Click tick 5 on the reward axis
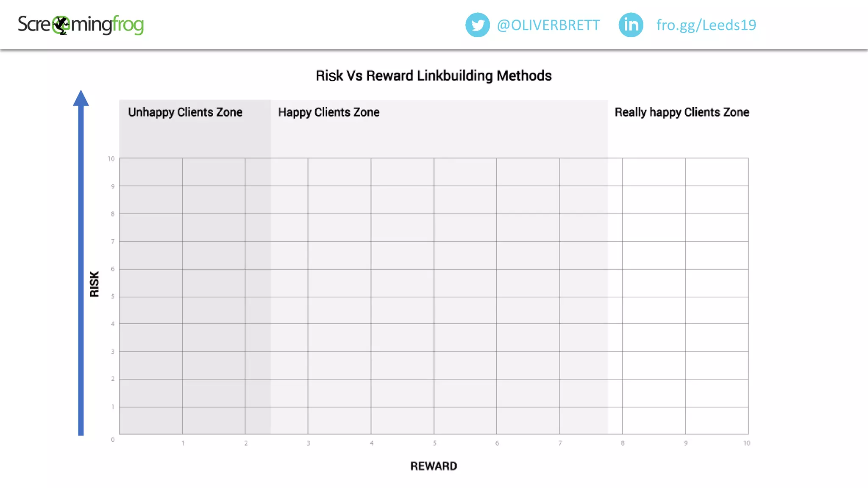This screenshot has width=868, height=488. (x=434, y=443)
